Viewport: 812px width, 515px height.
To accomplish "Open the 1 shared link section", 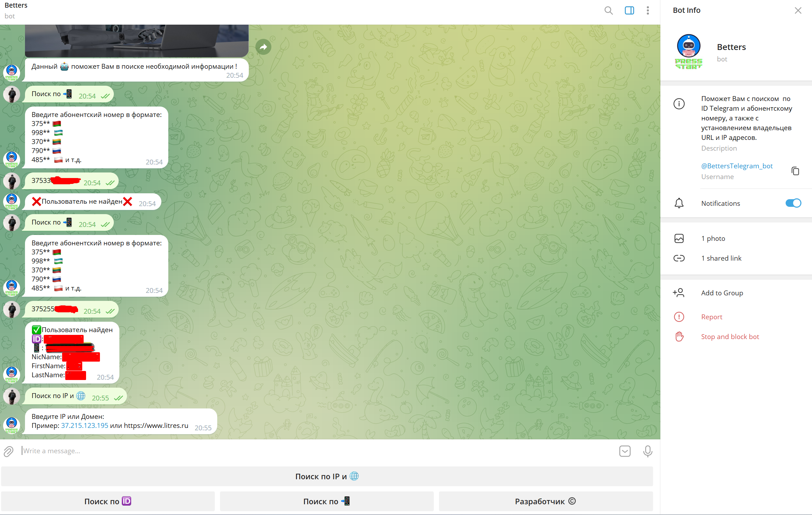I will [721, 258].
